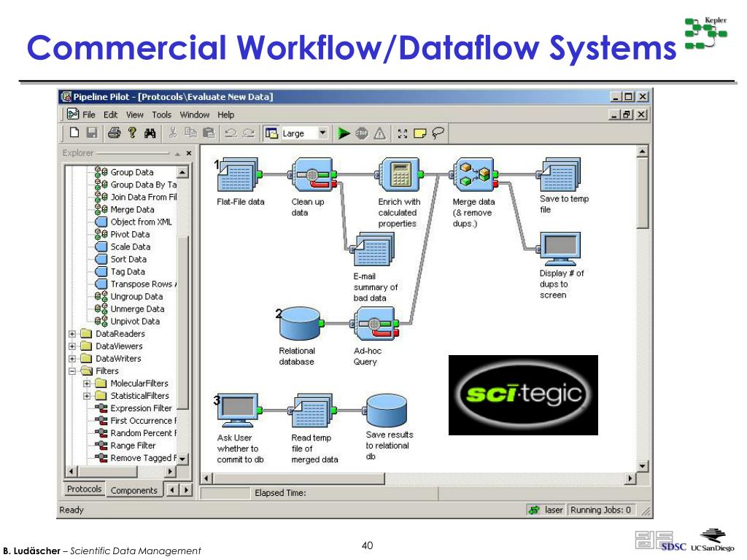Expand the MolecularFilters folder
747x560 pixels.
[x=87, y=384]
